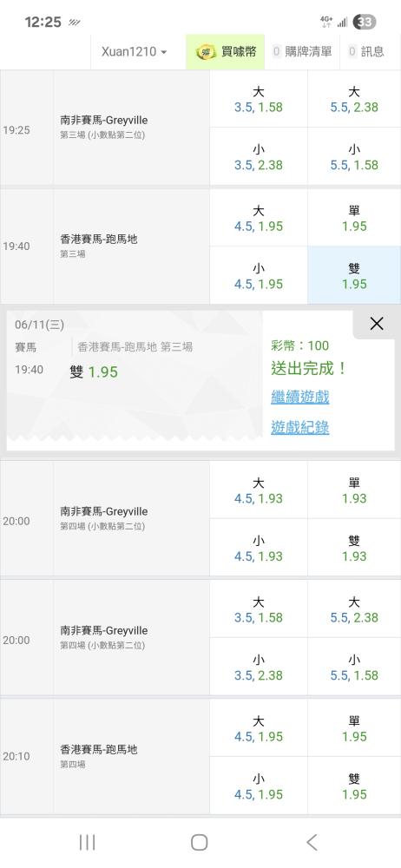Open the 訊息 messages tab

(x=370, y=52)
